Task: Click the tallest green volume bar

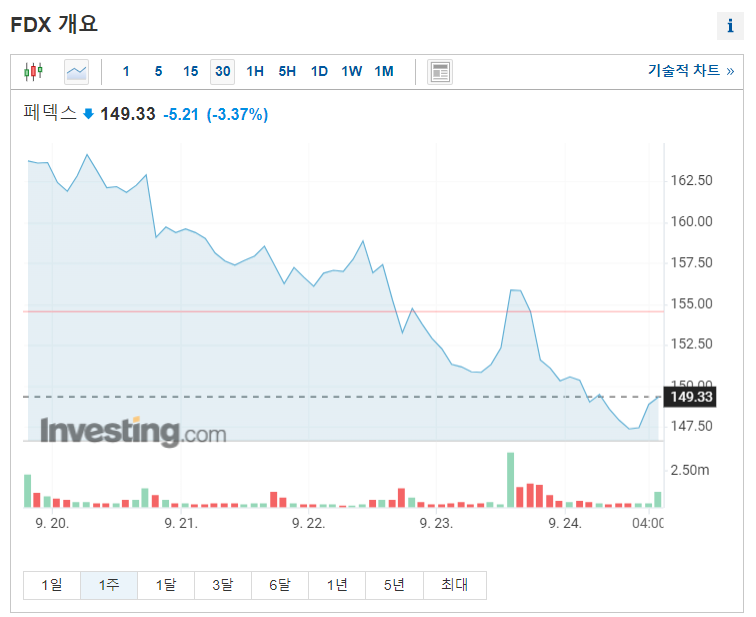Action: 510,480
